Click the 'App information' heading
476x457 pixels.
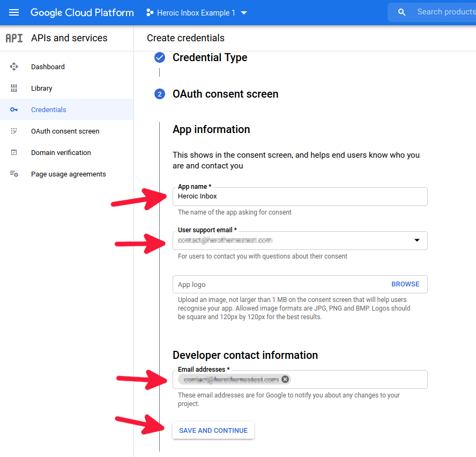click(211, 129)
